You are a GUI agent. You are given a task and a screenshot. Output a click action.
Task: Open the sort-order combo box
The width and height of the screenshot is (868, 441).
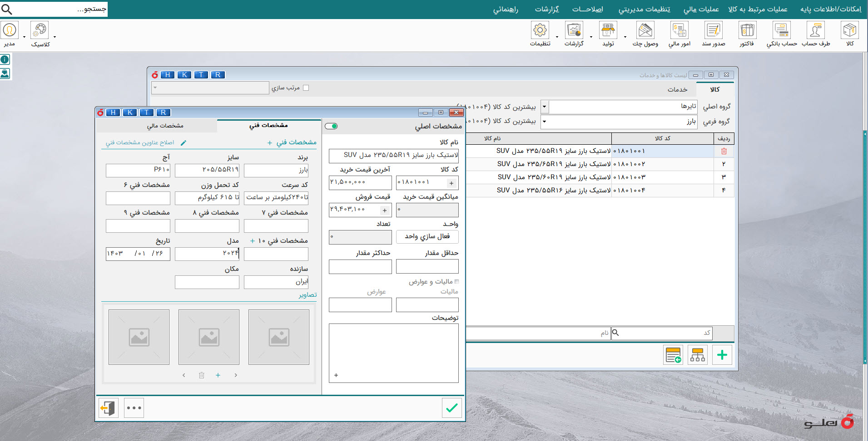click(x=210, y=88)
